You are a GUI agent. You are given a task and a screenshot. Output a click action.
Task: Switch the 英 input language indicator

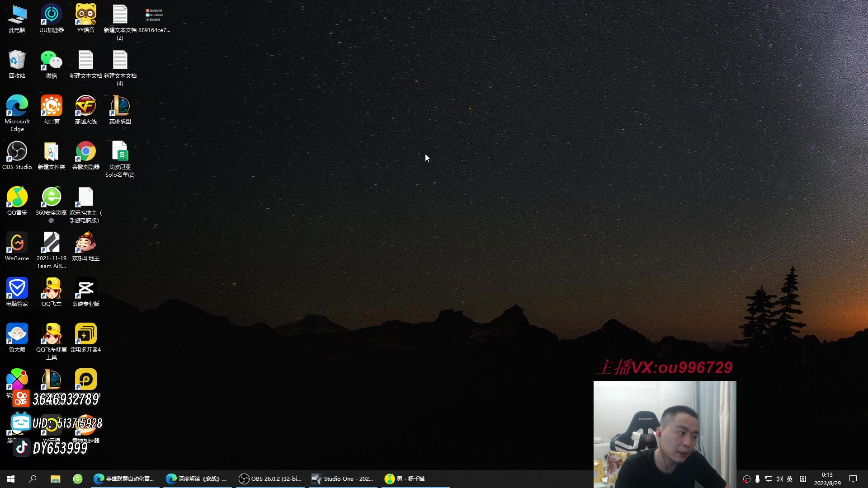pyautogui.click(x=790, y=479)
